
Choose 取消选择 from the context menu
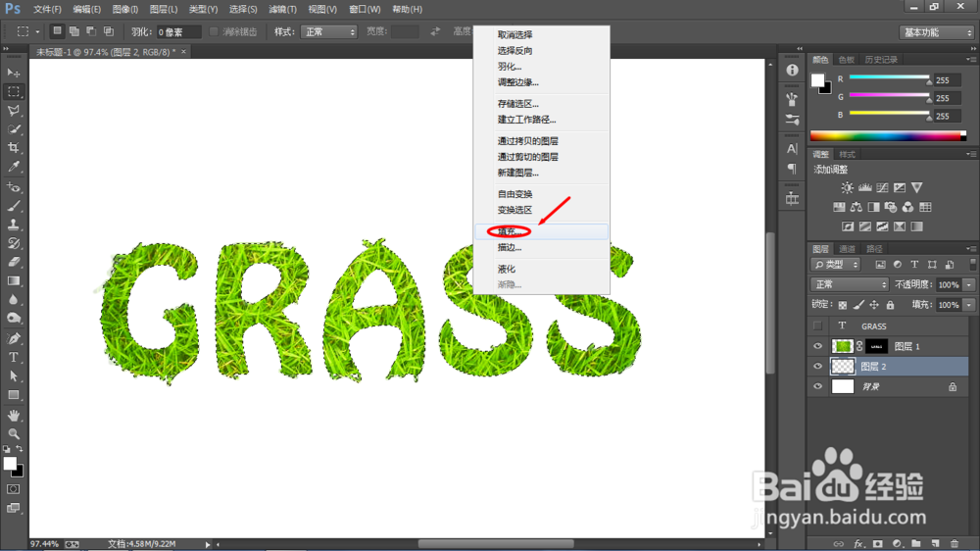(x=541, y=35)
